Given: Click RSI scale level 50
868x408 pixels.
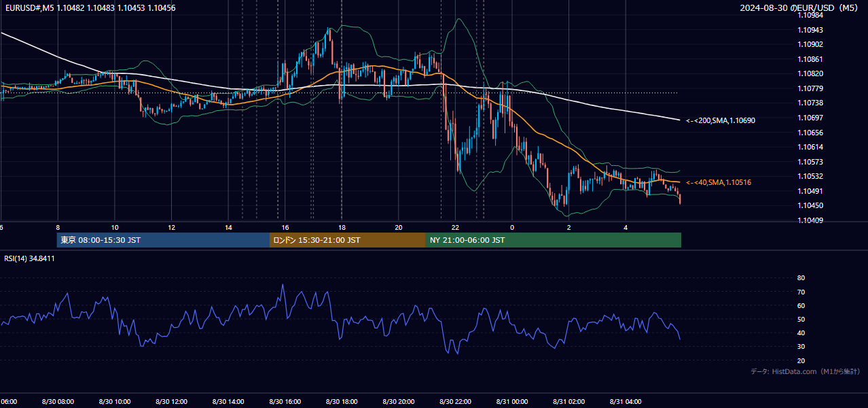Looking at the screenshot, I should point(801,319).
